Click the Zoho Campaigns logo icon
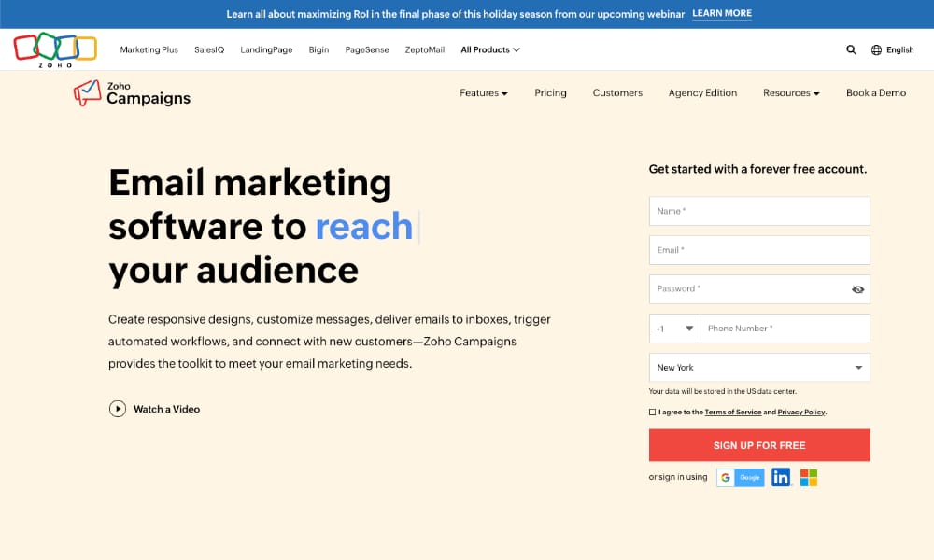This screenshot has width=934, height=560. (87, 92)
